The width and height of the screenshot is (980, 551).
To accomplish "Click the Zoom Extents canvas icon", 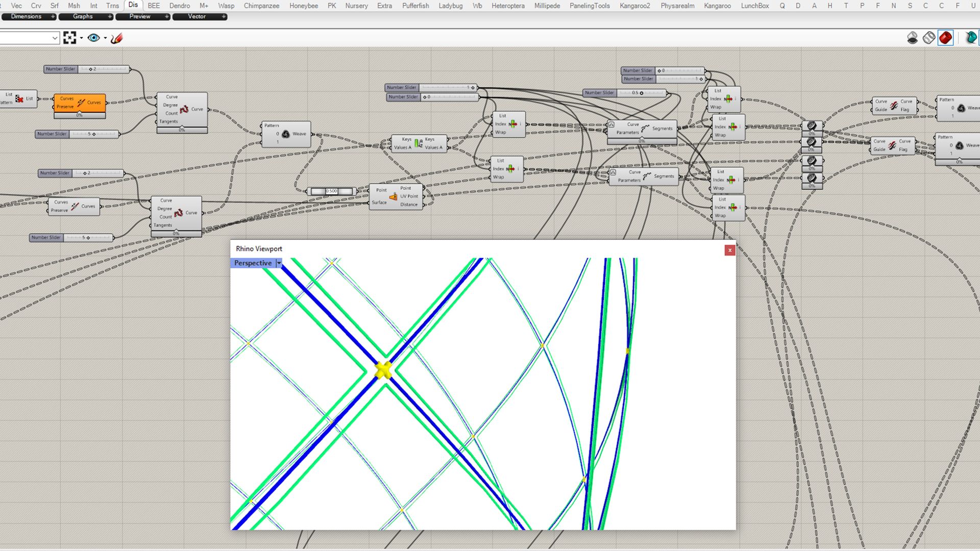I will pyautogui.click(x=69, y=38).
